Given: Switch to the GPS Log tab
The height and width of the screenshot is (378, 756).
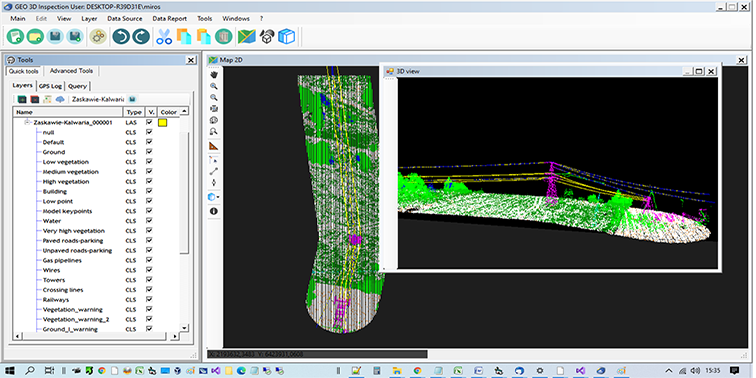Looking at the screenshot, I should pyautogui.click(x=51, y=86).
